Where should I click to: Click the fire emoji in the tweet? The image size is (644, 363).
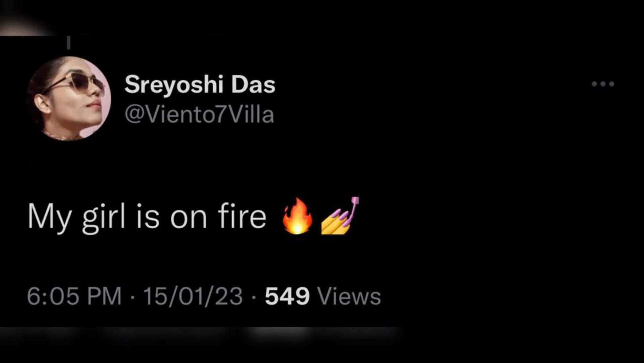click(297, 216)
